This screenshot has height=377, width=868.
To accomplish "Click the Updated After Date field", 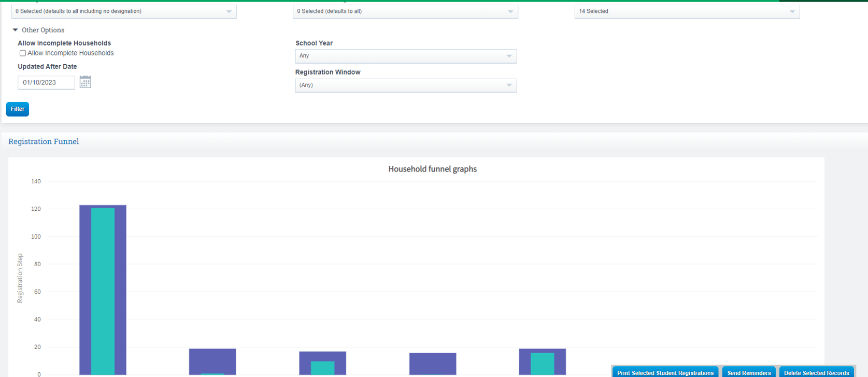I will [46, 82].
